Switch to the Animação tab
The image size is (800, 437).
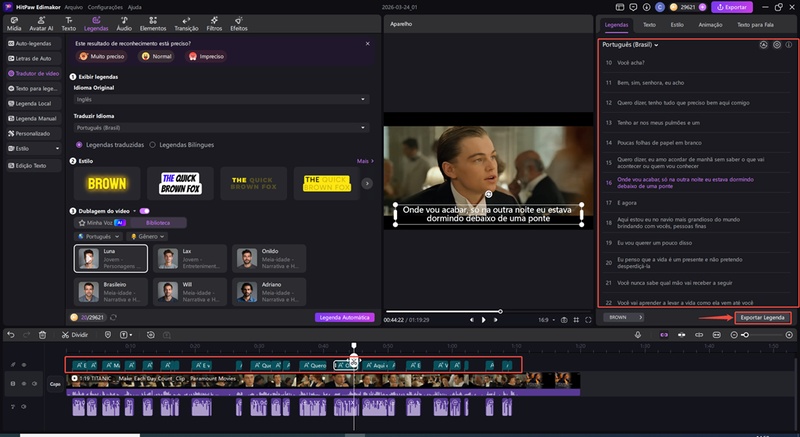pos(709,23)
